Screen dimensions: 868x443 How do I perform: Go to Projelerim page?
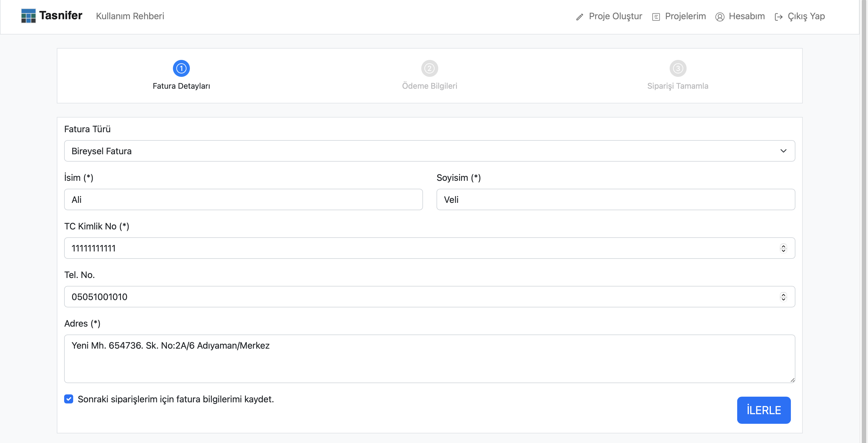coord(685,16)
